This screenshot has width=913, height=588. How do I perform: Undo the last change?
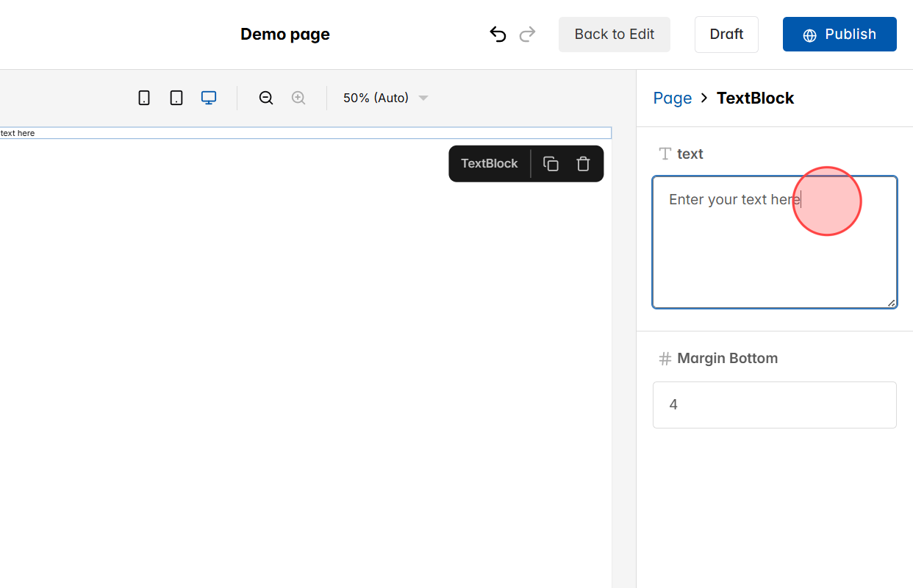point(498,34)
